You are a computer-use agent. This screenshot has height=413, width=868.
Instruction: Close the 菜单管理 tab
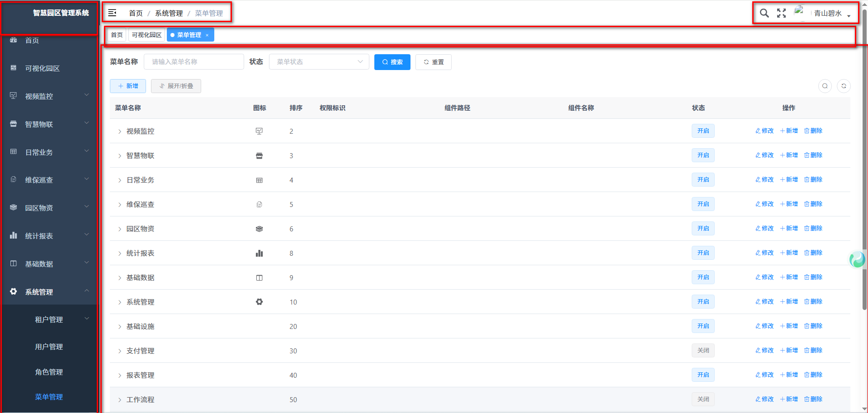point(207,35)
